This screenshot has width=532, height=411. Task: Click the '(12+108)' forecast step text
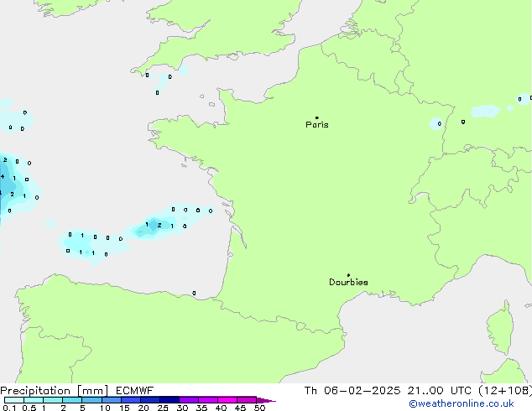coord(505,391)
